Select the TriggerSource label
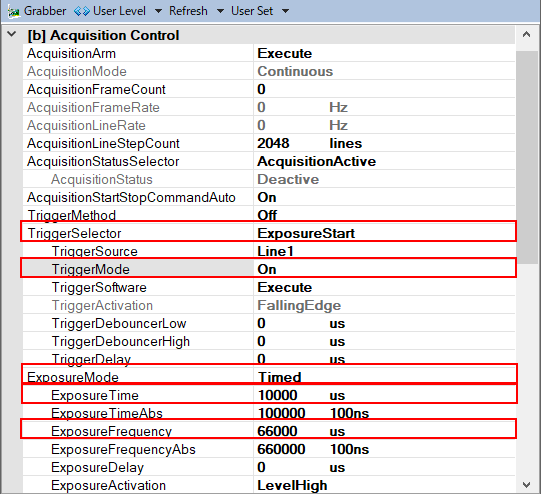 95,251
